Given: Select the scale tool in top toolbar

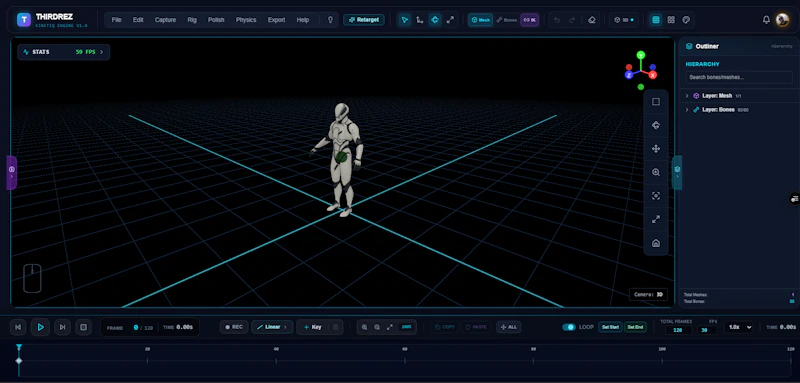Looking at the screenshot, I should (450, 20).
